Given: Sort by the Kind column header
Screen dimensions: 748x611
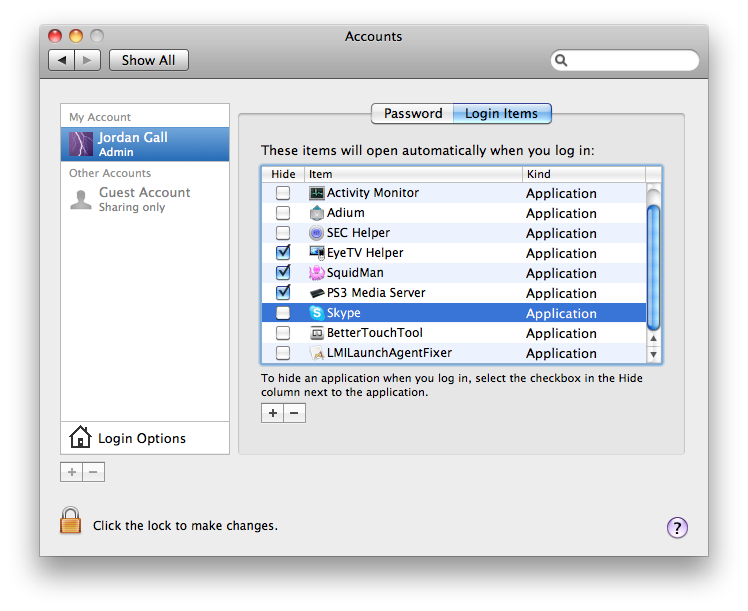Looking at the screenshot, I should (x=584, y=175).
